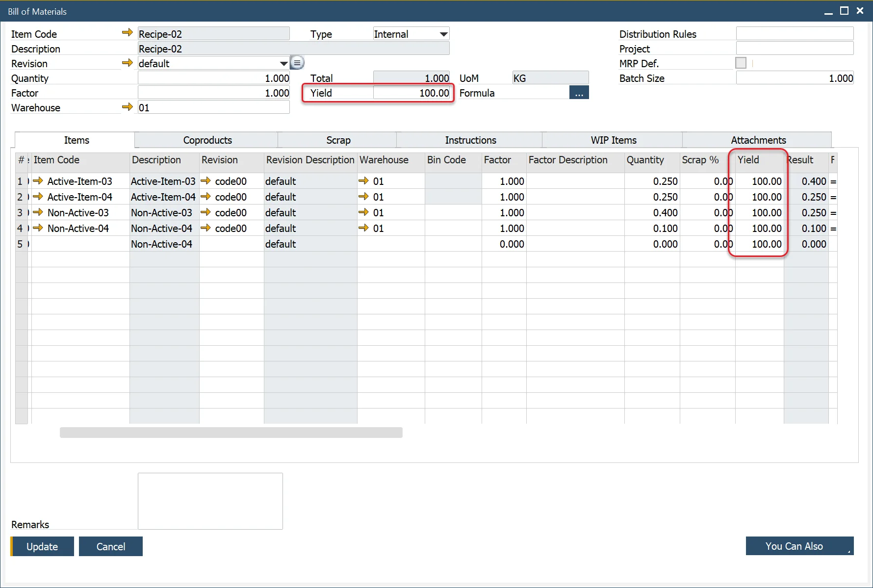The image size is (873, 588).
Task: Click the header Yield input field
Action: pos(411,93)
